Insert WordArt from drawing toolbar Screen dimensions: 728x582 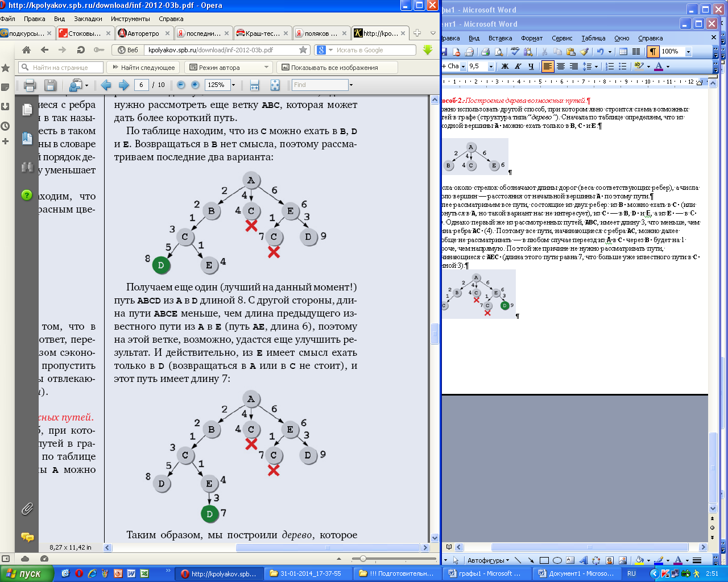(x=583, y=560)
